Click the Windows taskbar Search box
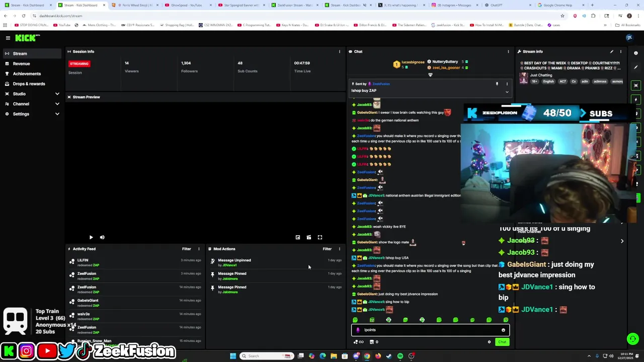Screen dimensions: 644x362 267,356
